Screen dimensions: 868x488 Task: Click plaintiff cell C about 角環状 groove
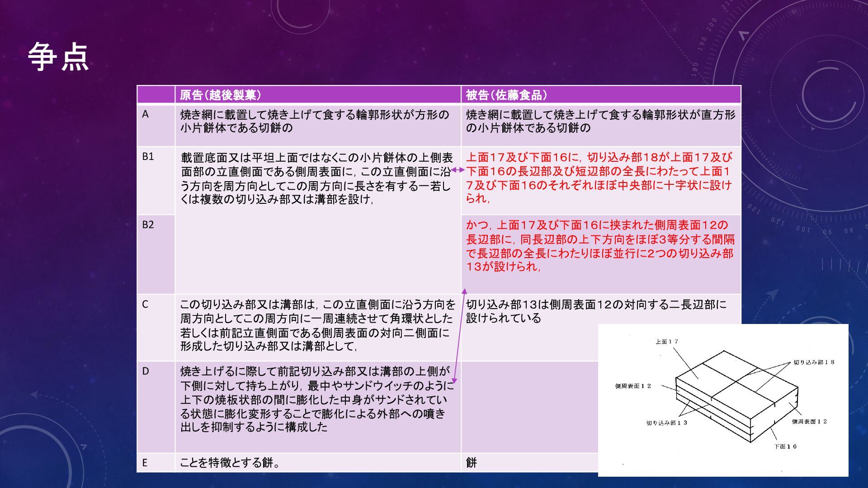point(317,325)
